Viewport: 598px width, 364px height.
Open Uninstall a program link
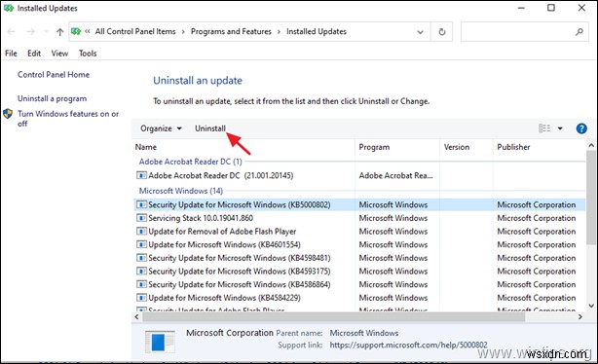52,98
